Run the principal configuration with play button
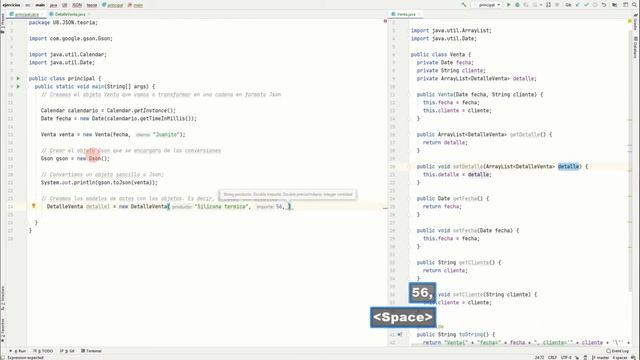The width and height of the screenshot is (640, 360). [509, 5]
